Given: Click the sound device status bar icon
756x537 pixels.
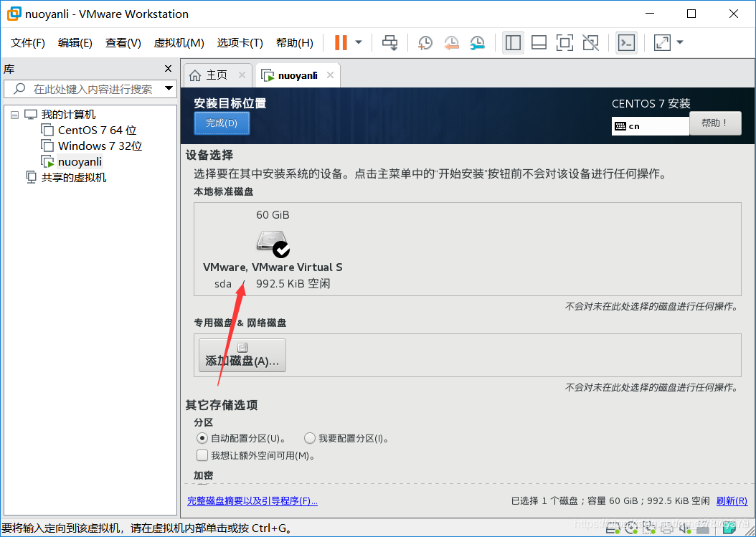Looking at the screenshot, I should pos(684,529).
